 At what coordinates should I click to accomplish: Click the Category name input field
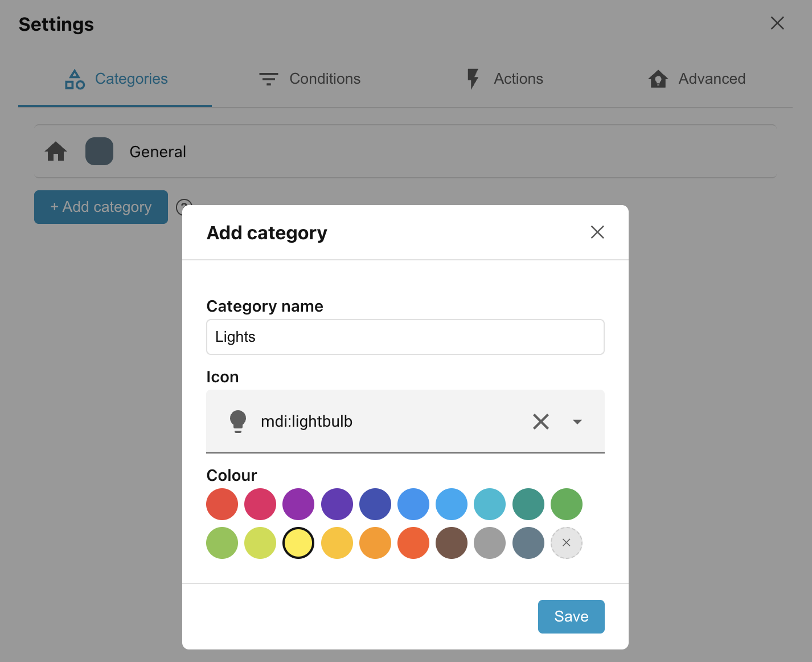click(x=405, y=337)
